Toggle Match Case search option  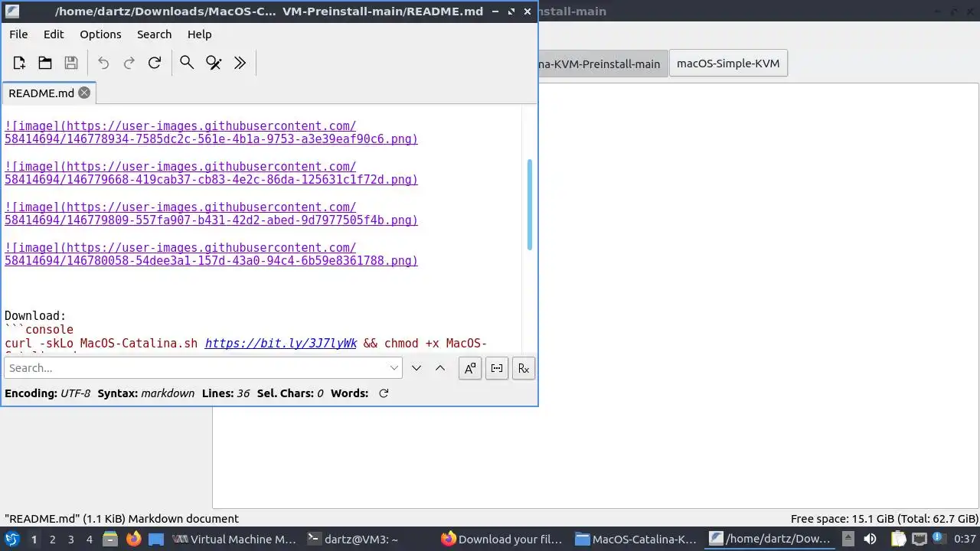point(470,368)
